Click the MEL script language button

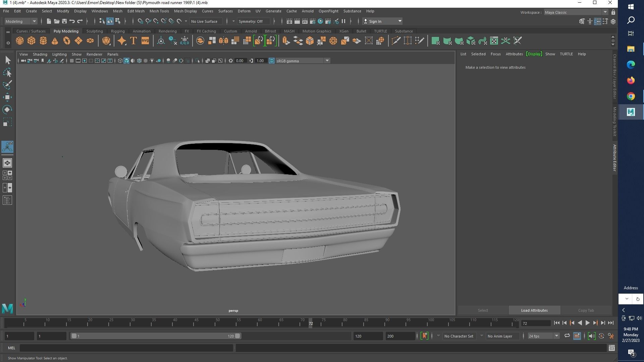click(x=12, y=348)
